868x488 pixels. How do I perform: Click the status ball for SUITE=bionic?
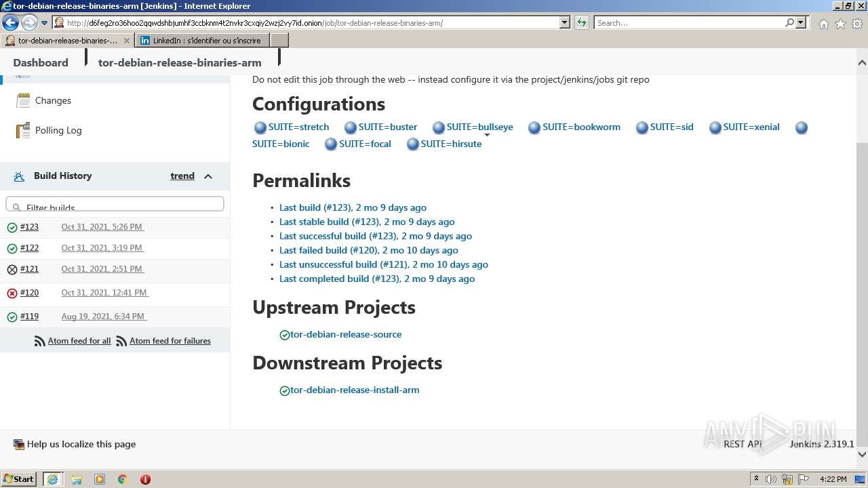tap(802, 127)
